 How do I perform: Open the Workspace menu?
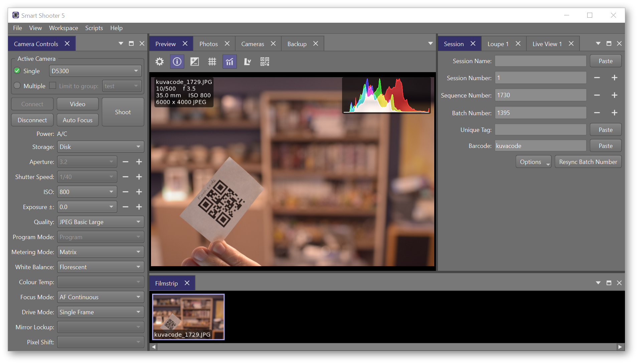[x=63, y=28]
